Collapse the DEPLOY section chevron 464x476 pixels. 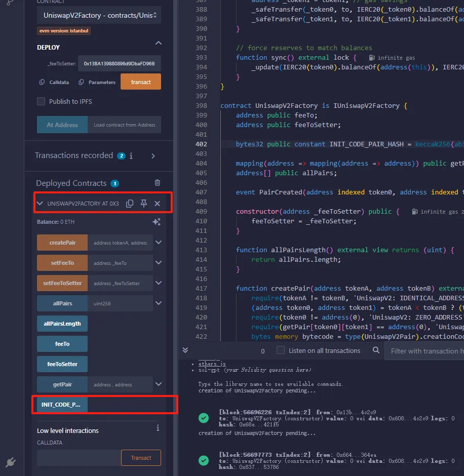(158, 44)
